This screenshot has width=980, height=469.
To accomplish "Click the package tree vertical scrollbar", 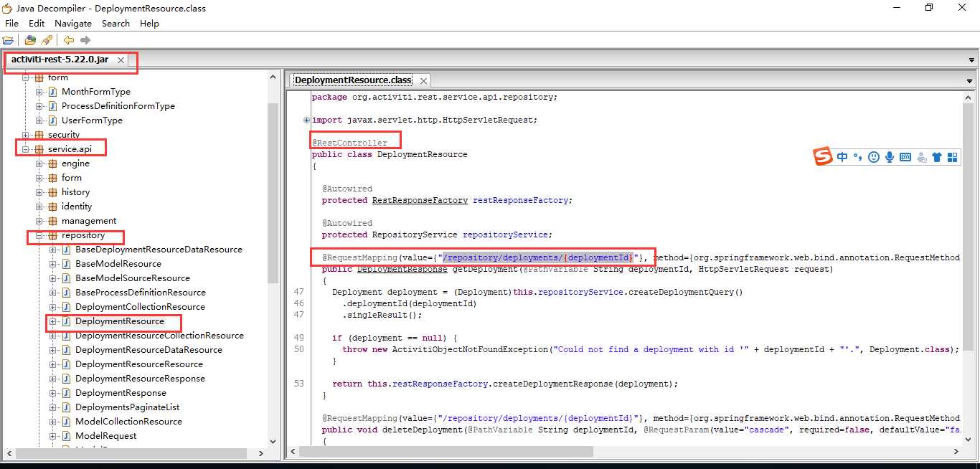I will [273, 194].
